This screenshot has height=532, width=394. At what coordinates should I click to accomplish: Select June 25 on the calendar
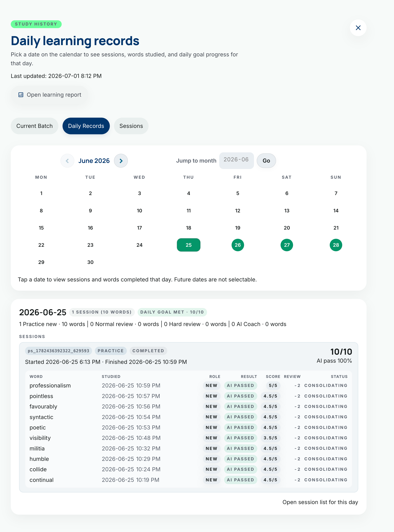pyautogui.click(x=188, y=245)
